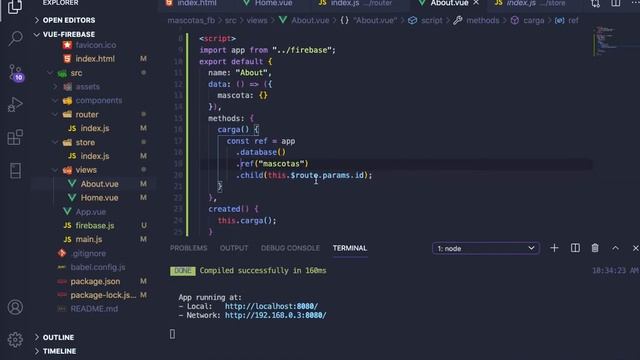Open Run and Debug view
The width and height of the screenshot is (640, 360).
15,104
